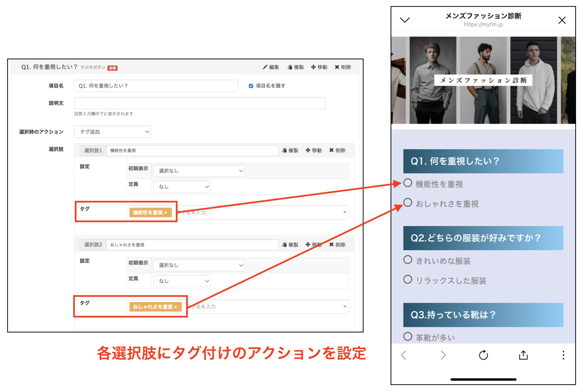Remove the おしゃれさを重視 tag chip
This screenshot has height=392, width=583.
176,307
